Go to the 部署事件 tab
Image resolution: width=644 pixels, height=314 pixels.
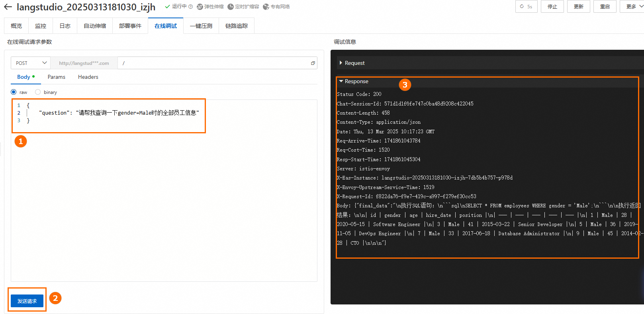point(130,26)
